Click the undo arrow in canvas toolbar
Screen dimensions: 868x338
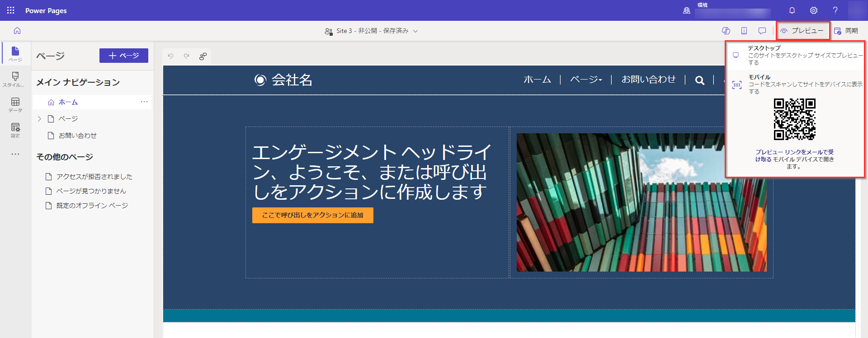(x=170, y=56)
